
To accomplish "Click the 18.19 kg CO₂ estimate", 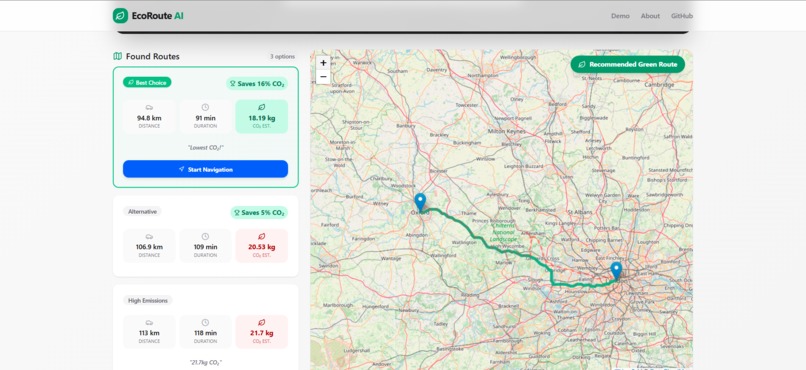I will [x=261, y=118].
